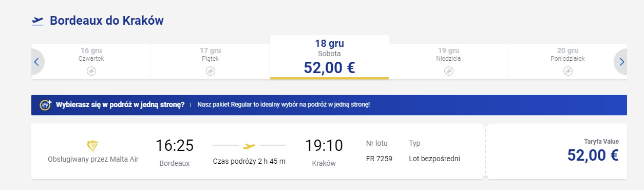Image resolution: width=644 pixels, height=190 pixels.
Task: Select the 19 gru Niedziela date tab
Action: 449,62
